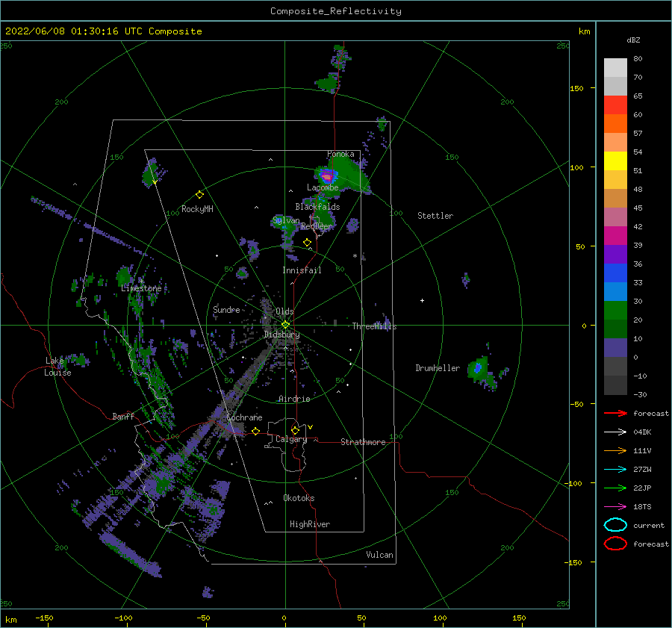
Task: Click the HighRiver town label
Action: click(310, 524)
